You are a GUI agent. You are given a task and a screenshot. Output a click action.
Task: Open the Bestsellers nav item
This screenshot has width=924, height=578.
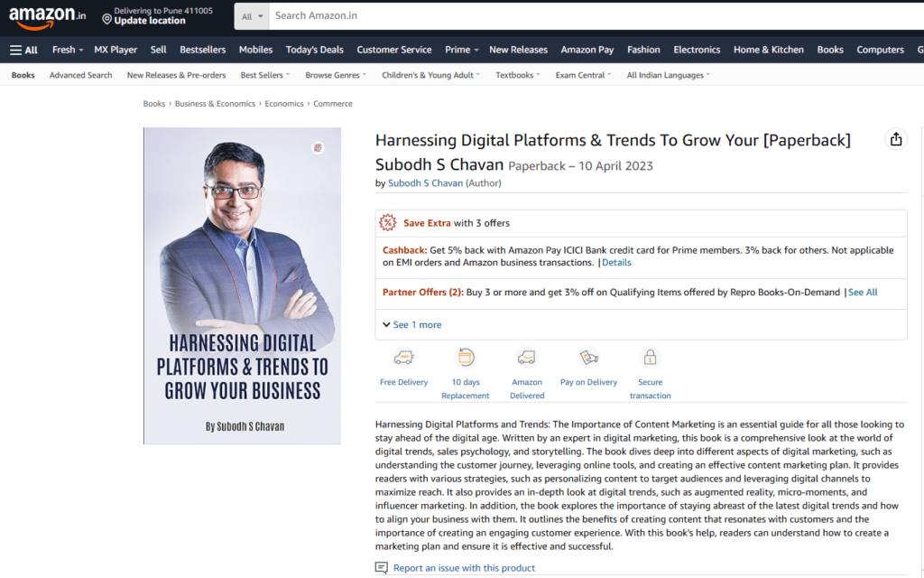[202, 50]
